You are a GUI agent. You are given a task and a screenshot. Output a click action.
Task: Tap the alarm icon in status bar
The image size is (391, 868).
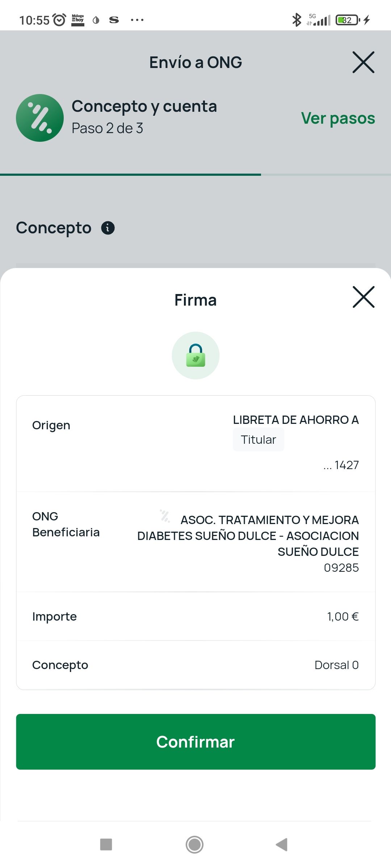59,20
